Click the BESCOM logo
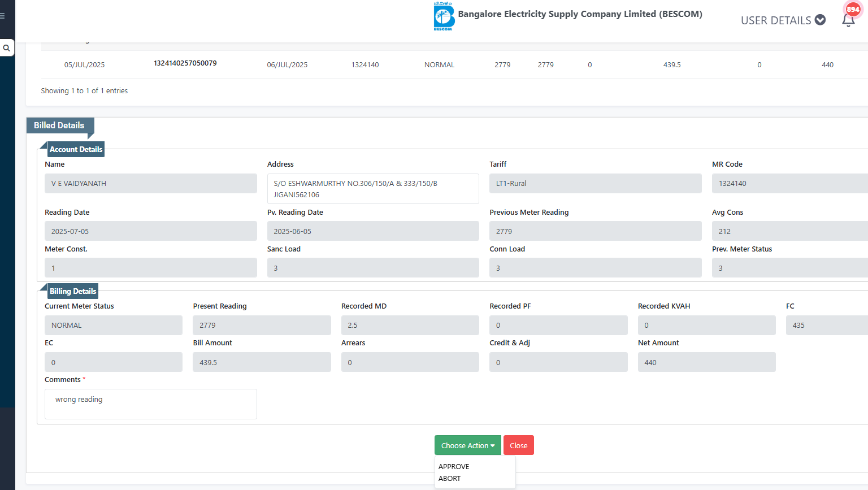Viewport: 868px width, 490px height. (x=444, y=16)
